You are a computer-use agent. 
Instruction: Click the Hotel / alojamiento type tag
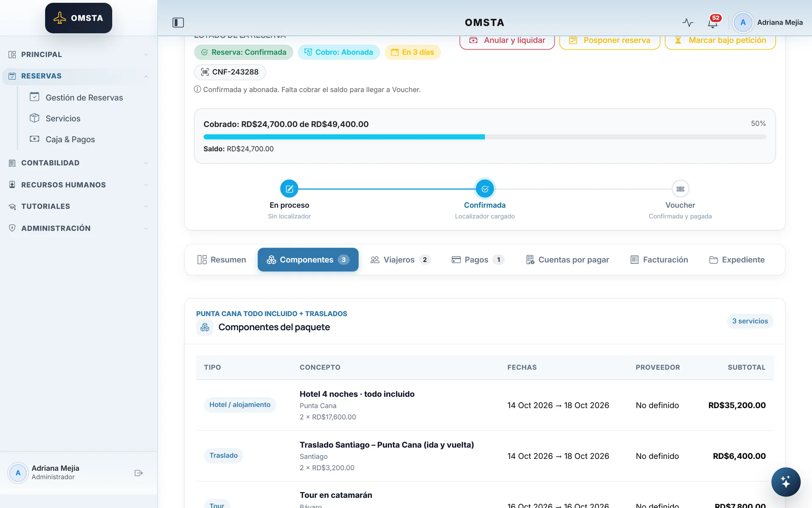coord(240,405)
